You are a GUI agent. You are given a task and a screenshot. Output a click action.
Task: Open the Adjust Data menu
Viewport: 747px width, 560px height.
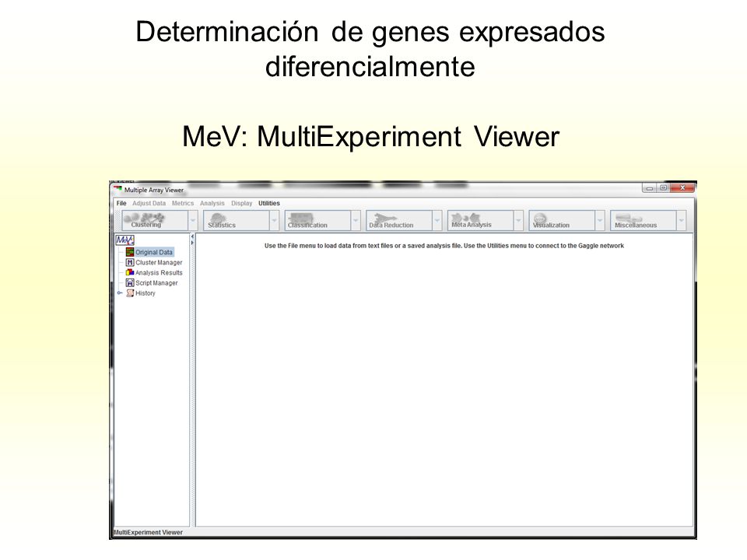(x=149, y=203)
